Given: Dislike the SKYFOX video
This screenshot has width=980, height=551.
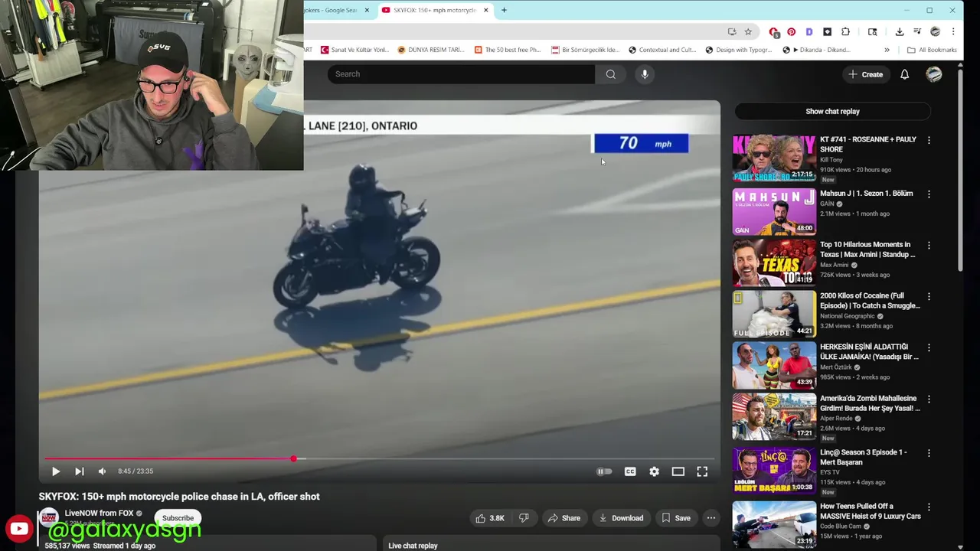Looking at the screenshot, I should (x=524, y=518).
